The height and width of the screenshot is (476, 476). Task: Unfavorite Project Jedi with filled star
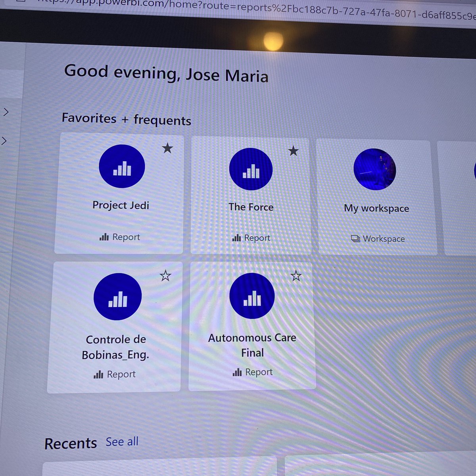tap(168, 148)
